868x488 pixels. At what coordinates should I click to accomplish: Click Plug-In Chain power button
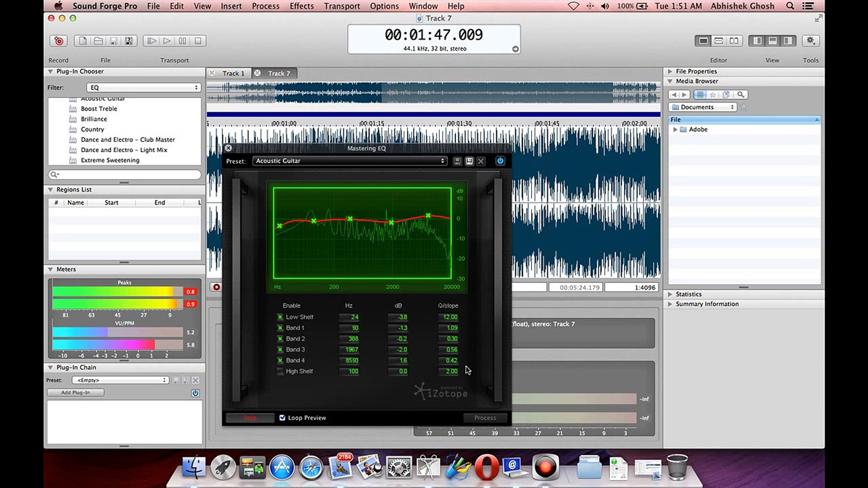195,393
